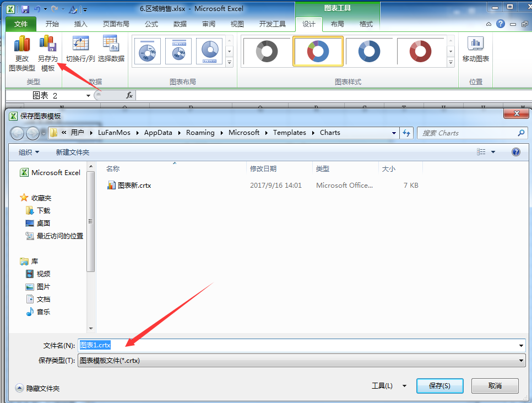Open the Save as type dropdown
This screenshot has height=403, width=532.
tap(521, 360)
